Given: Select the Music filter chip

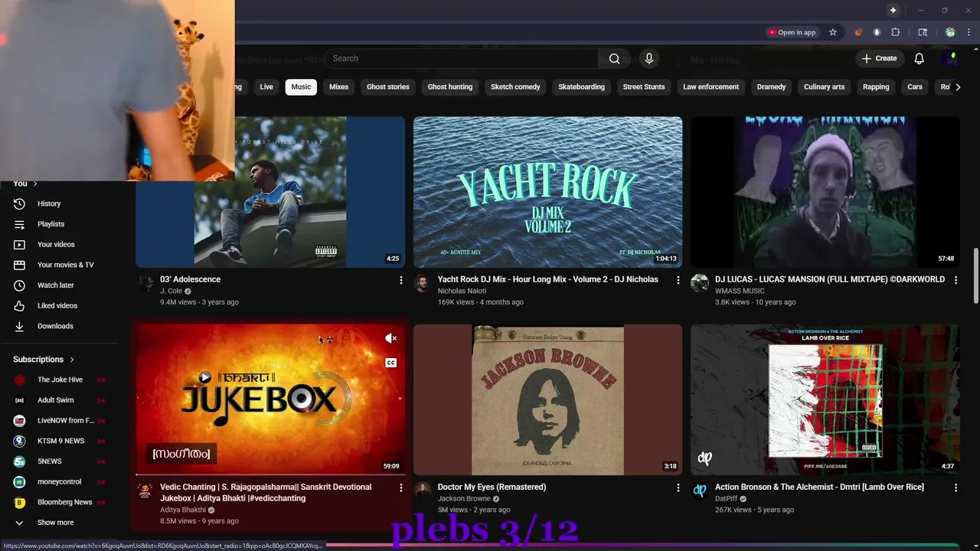Looking at the screenshot, I should (x=301, y=87).
